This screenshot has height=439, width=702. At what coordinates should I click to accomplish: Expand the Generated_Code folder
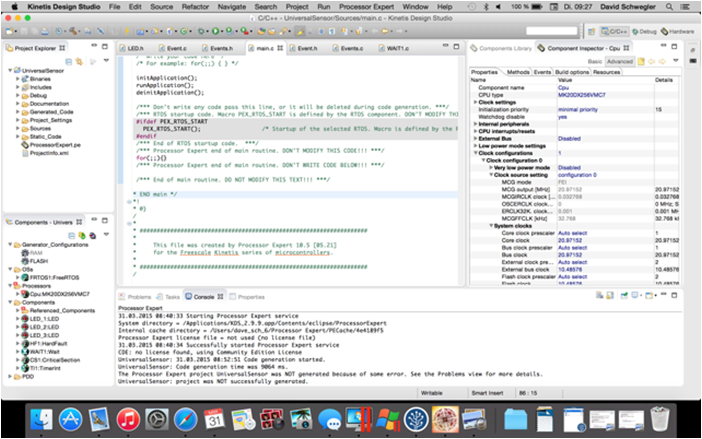(18, 112)
